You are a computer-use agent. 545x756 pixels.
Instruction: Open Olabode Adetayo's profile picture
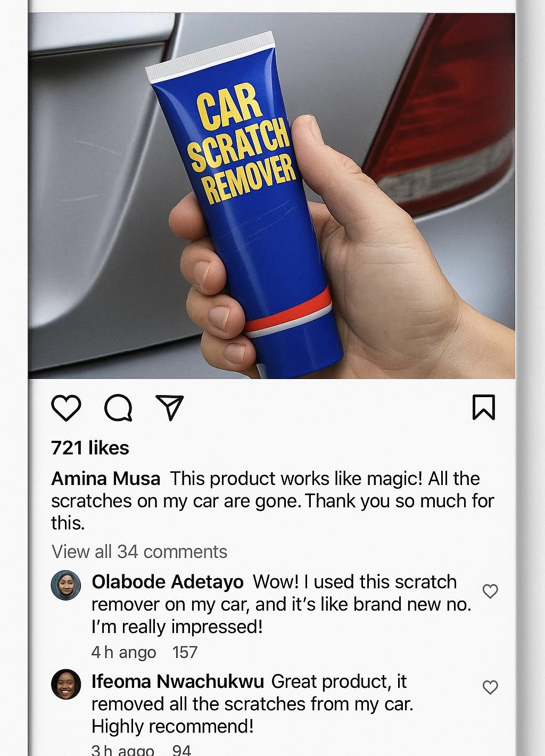click(x=66, y=586)
